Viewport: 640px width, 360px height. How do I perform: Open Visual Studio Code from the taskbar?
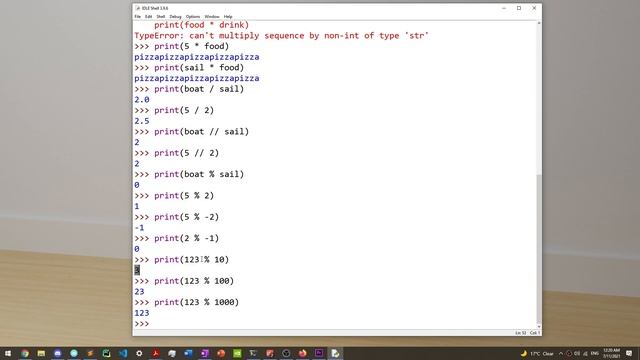pyautogui.click(x=123, y=353)
